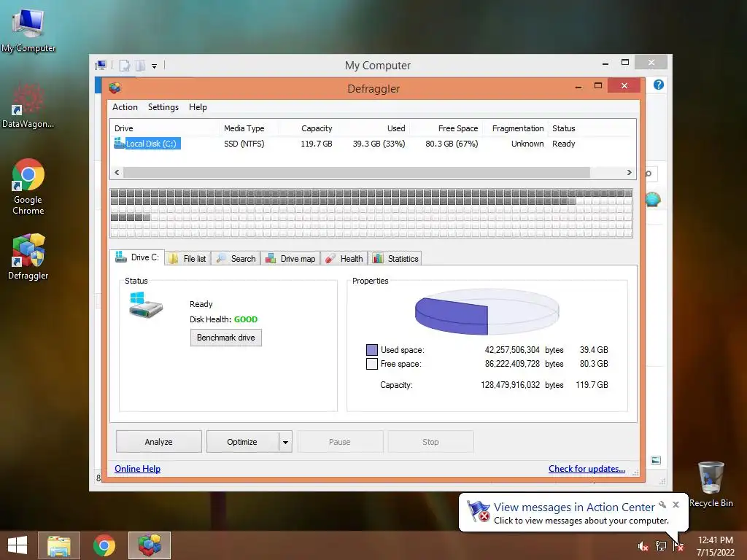This screenshot has width=747, height=560.
Task: Open the quick access toolbar dropdown in My Computer
Action: pyautogui.click(x=155, y=66)
